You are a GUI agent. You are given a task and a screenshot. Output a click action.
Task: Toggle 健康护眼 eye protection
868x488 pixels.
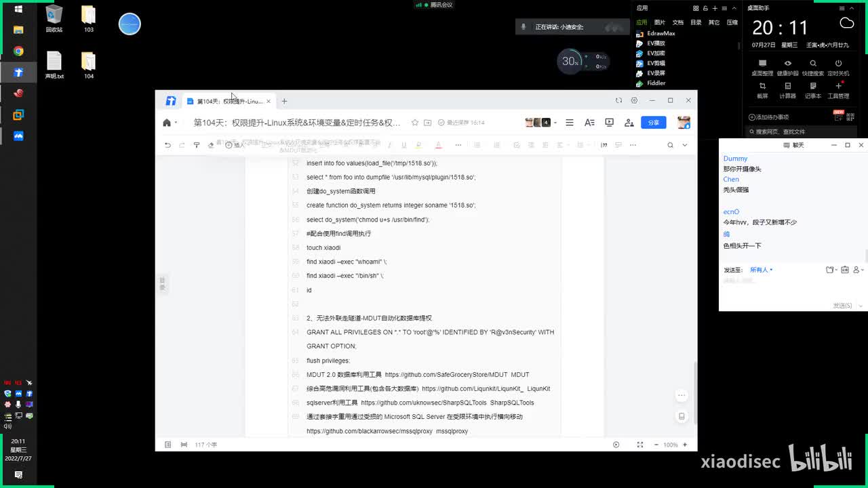787,67
